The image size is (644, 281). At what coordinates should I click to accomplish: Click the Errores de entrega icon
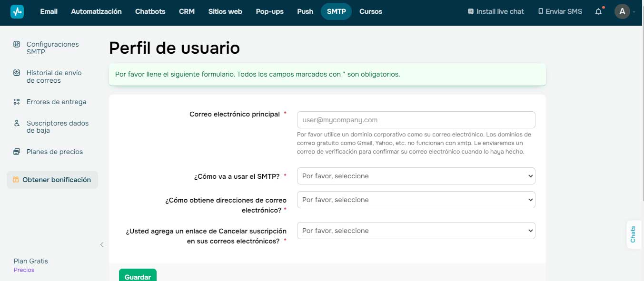17,102
